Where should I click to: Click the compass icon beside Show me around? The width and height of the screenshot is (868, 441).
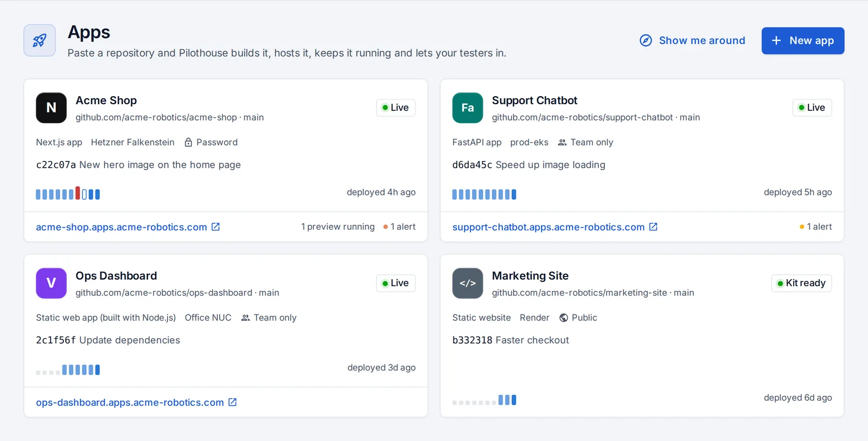[646, 41]
